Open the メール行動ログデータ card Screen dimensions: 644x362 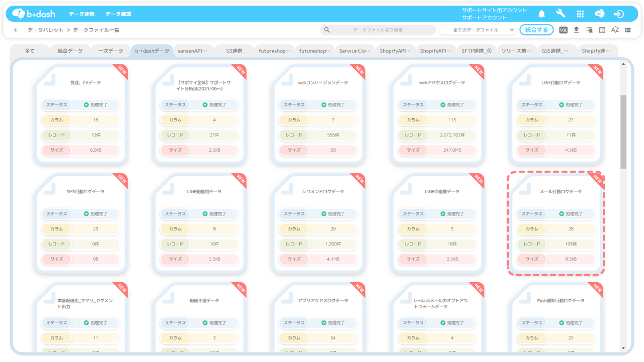[556, 223]
